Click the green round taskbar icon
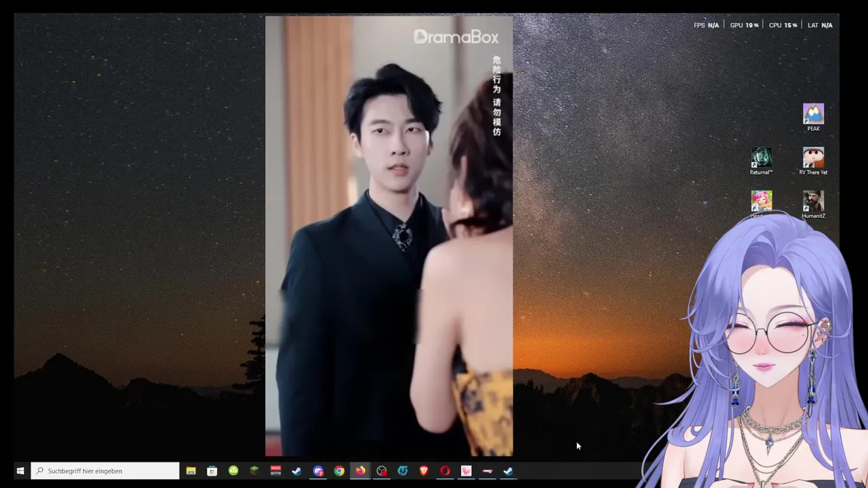The image size is (868, 488). (233, 470)
